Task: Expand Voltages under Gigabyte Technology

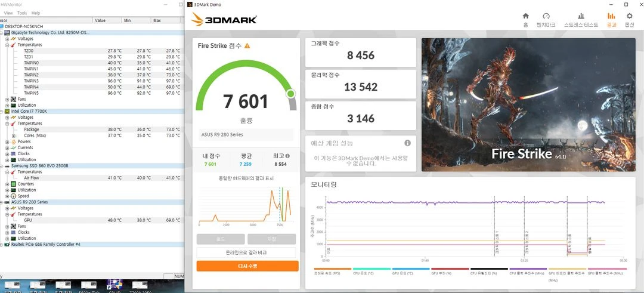Action: coord(7,39)
